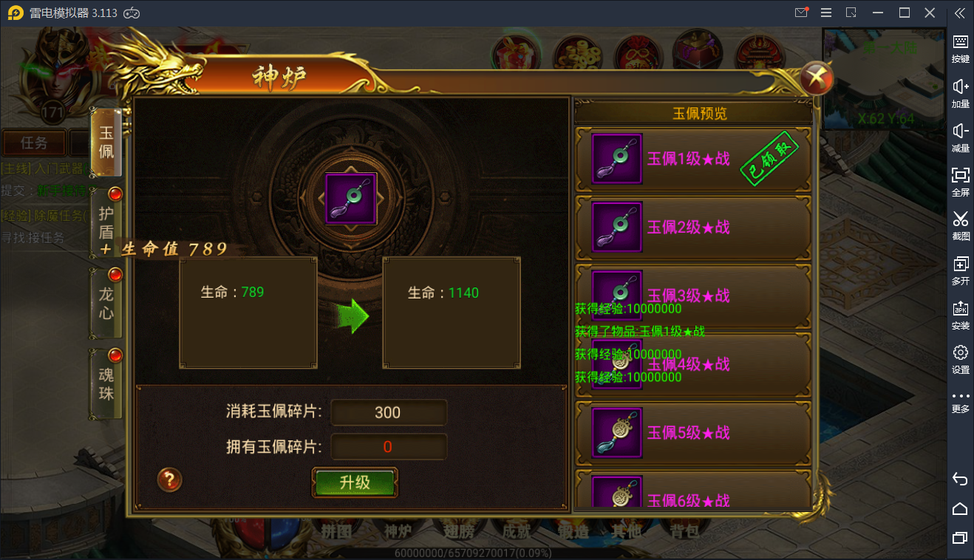Click the 安装 APK install icon
The height and width of the screenshot is (560, 974).
click(x=960, y=315)
